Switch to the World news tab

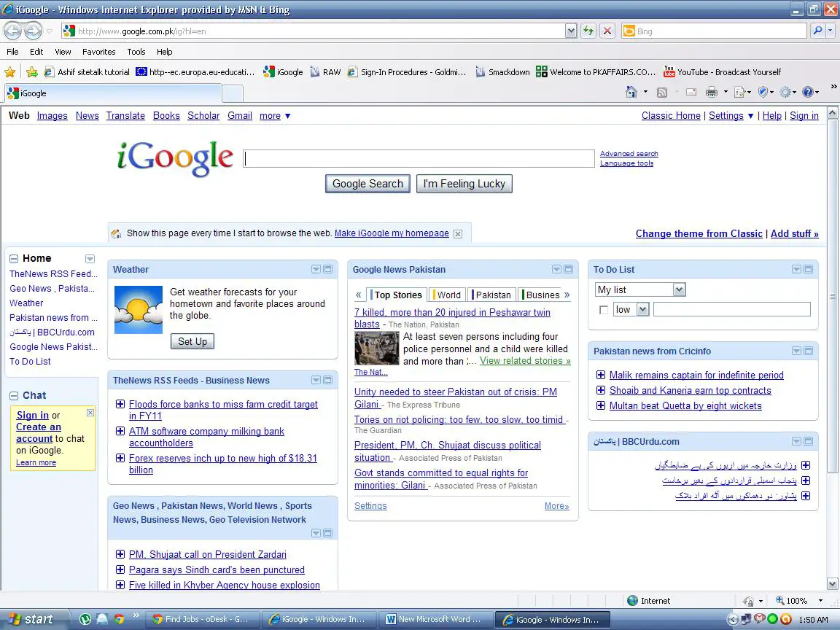tap(447, 295)
